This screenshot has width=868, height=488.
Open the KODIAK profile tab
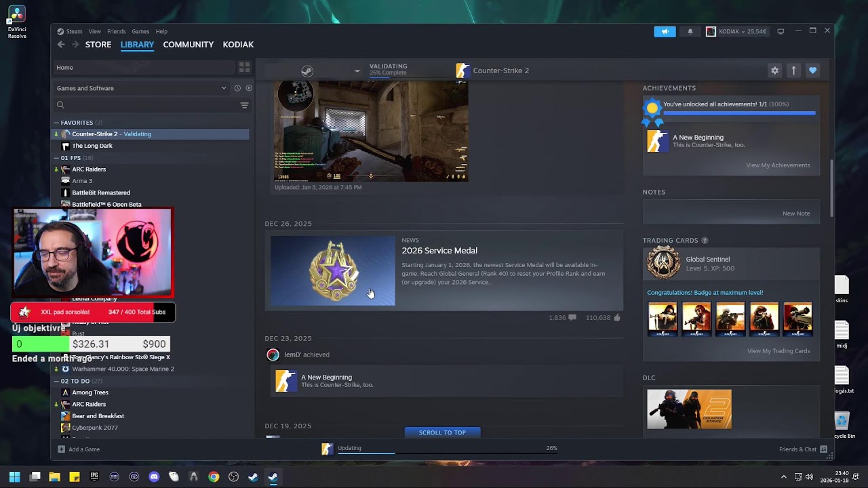238,45
